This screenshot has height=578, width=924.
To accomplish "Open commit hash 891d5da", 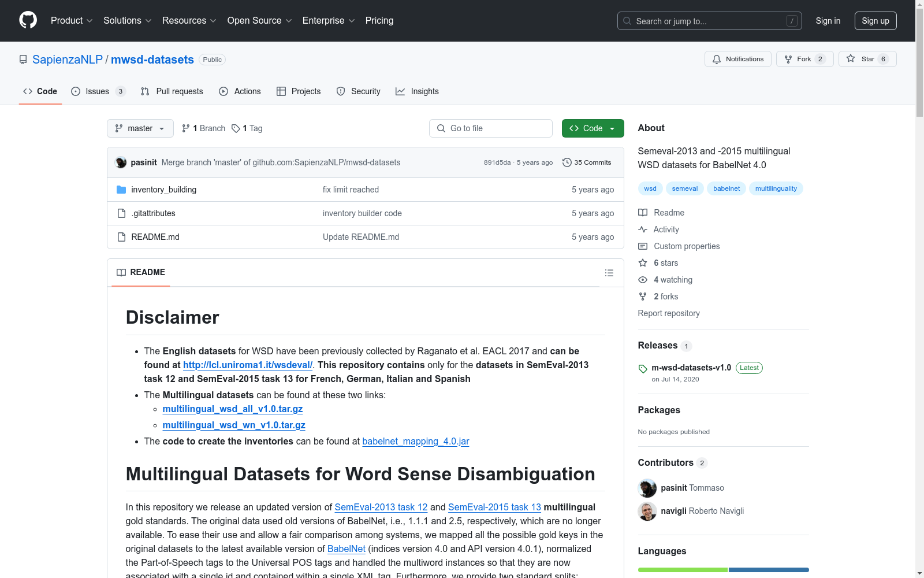I will [497, 162].
